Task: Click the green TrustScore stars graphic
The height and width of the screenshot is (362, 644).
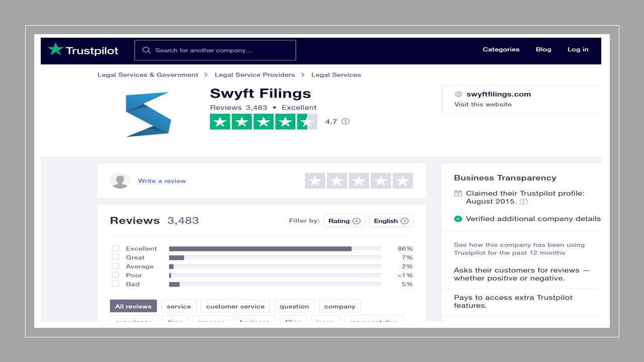Action: [264, 122]
